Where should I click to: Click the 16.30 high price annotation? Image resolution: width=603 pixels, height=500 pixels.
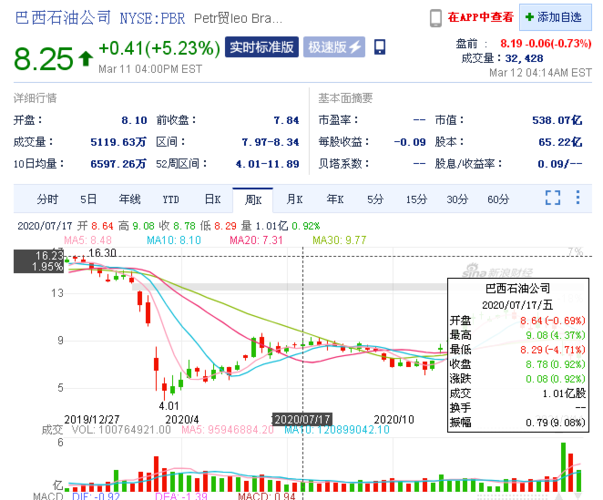(x=102, y=253)
